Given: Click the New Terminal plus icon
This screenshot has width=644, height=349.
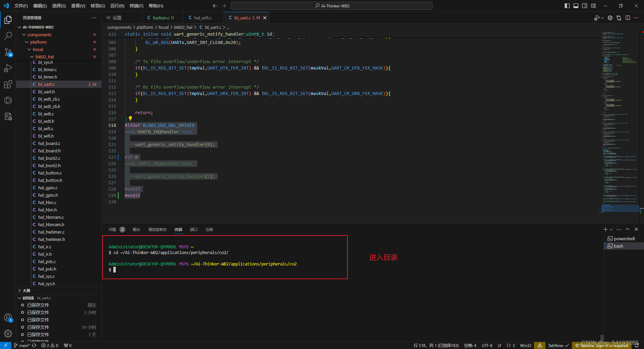Looking at the screenshot, I should click(x=605, y=230).
